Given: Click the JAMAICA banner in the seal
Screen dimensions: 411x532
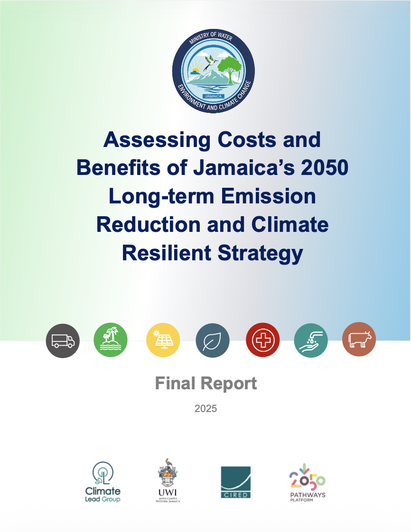Looking at the screenshot, I should coord(213,95).
